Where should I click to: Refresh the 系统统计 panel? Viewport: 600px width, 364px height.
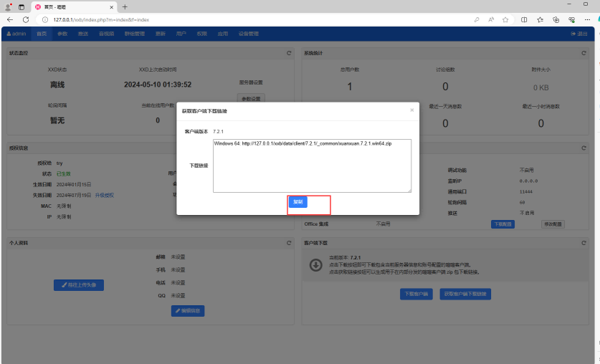(x=584, y=53)
